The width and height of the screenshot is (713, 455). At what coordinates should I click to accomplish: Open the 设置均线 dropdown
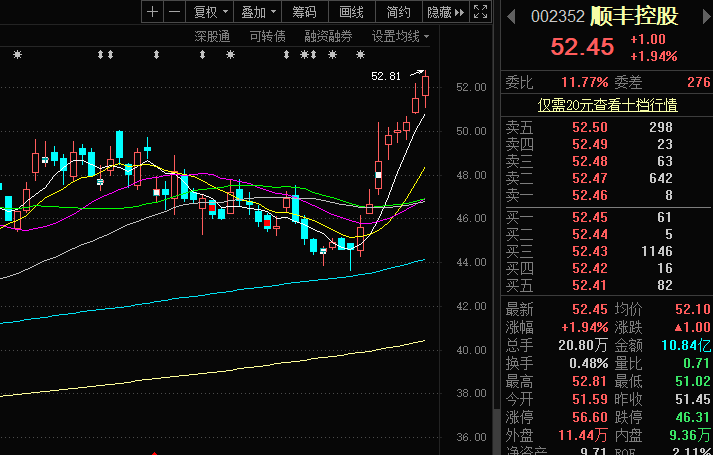coord(400,36)
